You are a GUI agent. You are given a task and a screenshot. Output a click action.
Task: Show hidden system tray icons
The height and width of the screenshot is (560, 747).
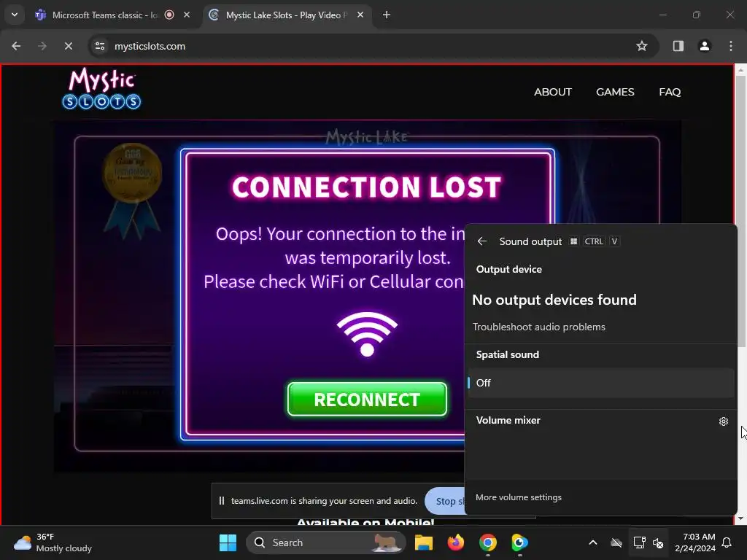pos(593,542)
